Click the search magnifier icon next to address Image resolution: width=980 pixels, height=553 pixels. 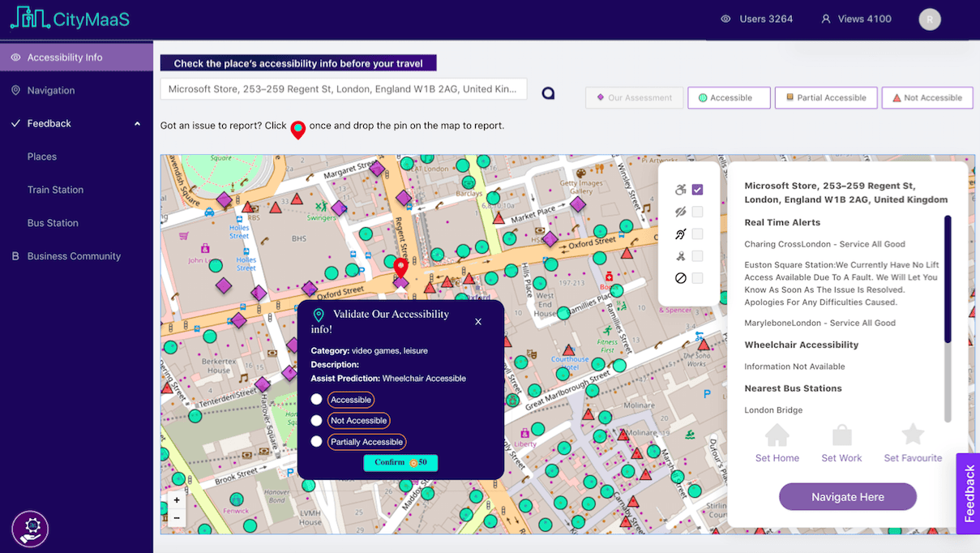[548, 93]
